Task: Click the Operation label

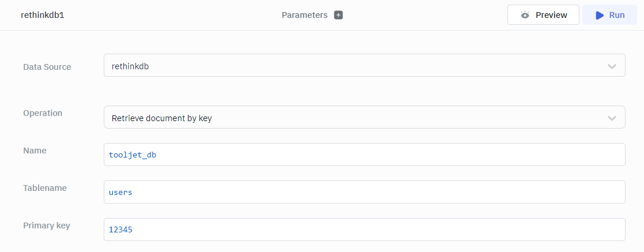Action: point(43,113)
